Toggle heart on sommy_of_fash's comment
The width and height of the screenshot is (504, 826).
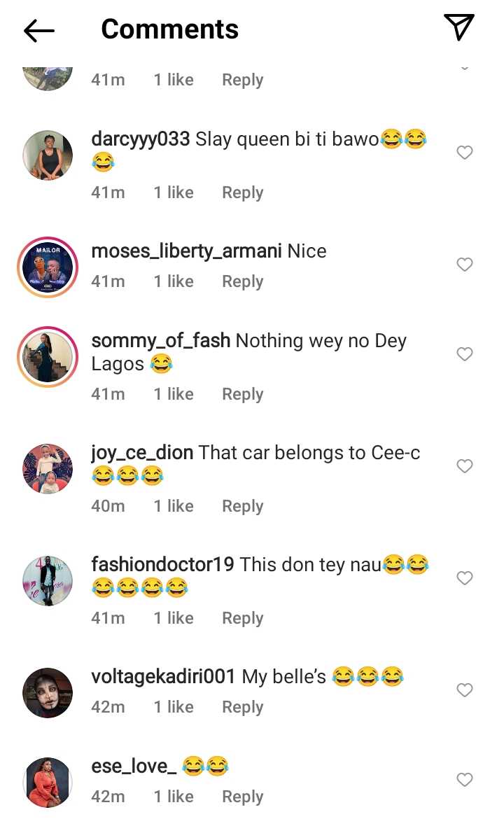pyautogui.click(x=465, y=354)
